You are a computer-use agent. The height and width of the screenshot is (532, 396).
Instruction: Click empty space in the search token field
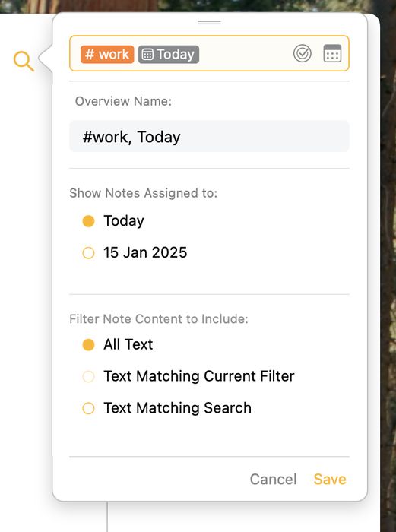pyautogui.click(x=245, y=54)
